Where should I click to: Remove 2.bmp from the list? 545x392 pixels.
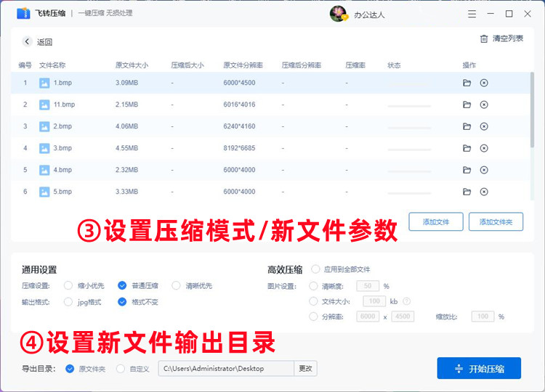484,126
